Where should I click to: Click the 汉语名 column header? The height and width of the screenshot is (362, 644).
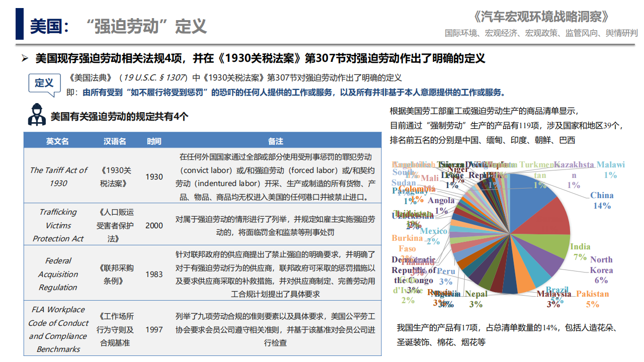click(x=115, y=141)
